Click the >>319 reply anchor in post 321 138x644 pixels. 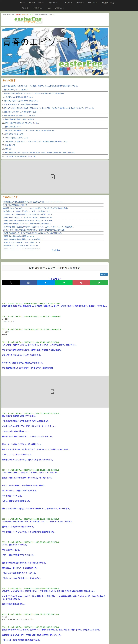click(5, 332)
